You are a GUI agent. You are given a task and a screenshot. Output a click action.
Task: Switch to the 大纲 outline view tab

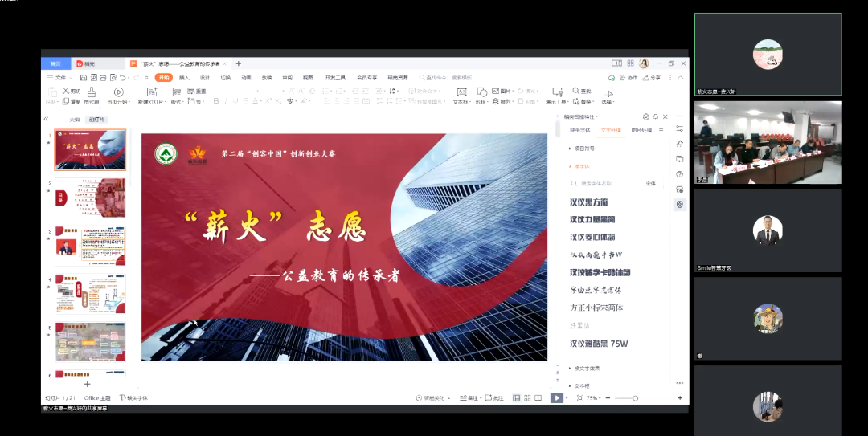tap(75, 120)
